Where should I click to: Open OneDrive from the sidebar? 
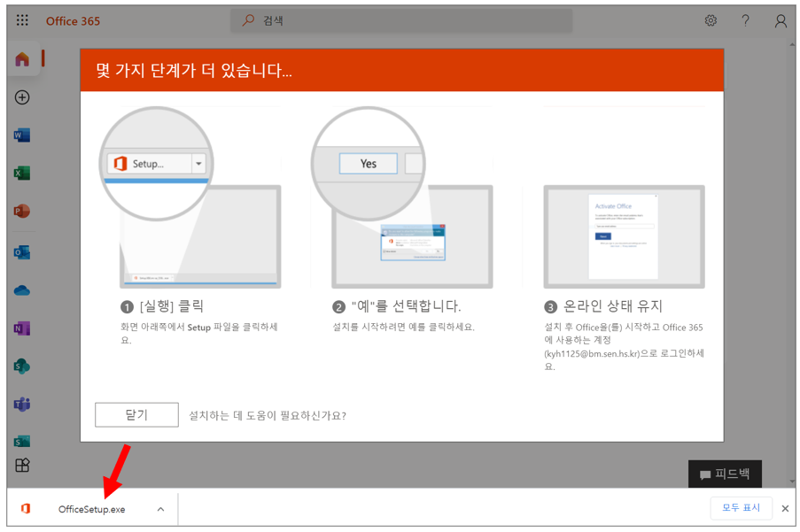[x=22, y=290]
